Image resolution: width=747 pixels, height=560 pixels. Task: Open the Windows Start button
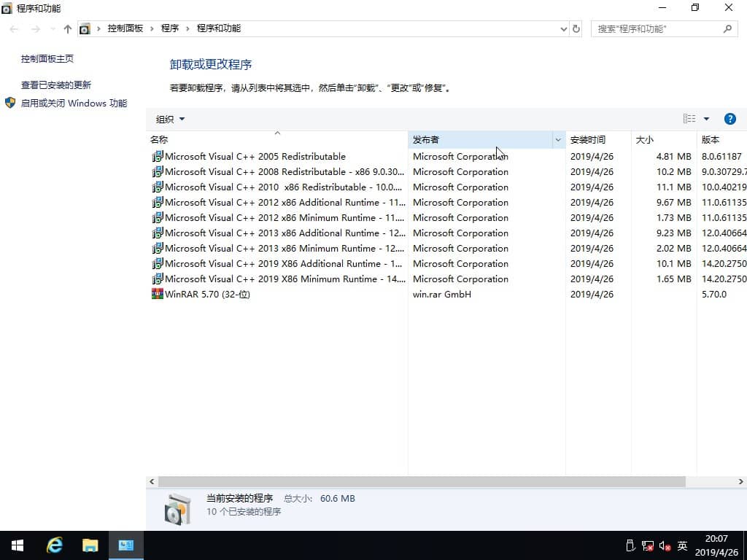point(18,545)
